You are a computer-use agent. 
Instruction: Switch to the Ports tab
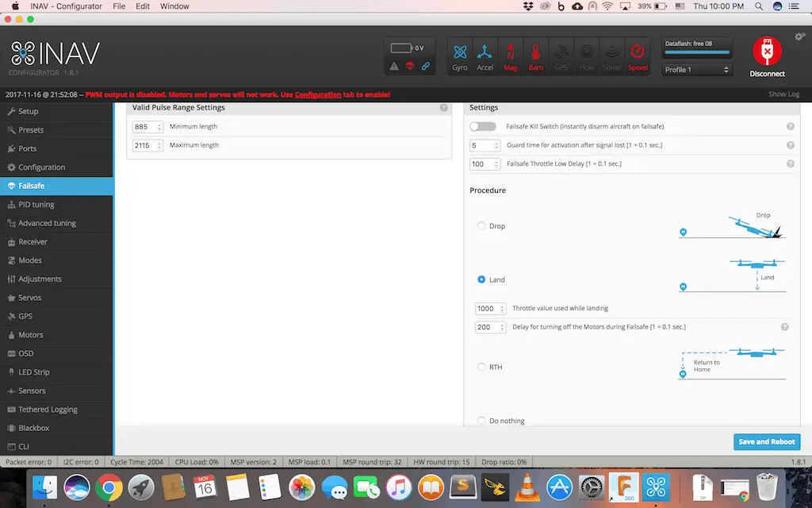(x=56, y=148)
